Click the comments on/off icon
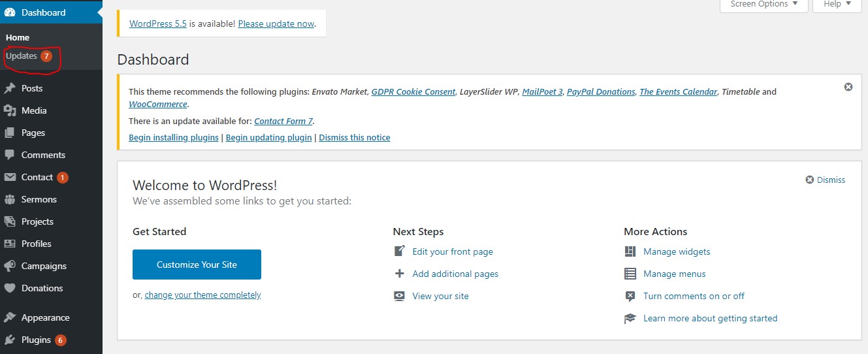This screenshot has width=868, height=354. (630, 296)
